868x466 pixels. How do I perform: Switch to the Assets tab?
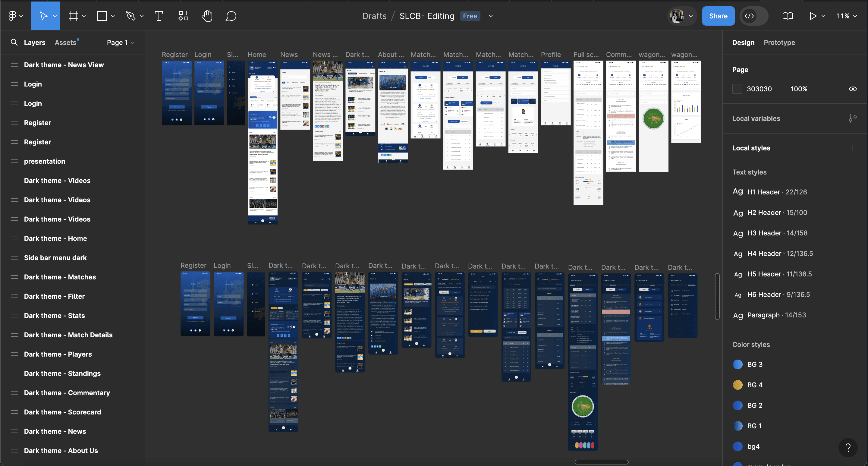(65, 43)
